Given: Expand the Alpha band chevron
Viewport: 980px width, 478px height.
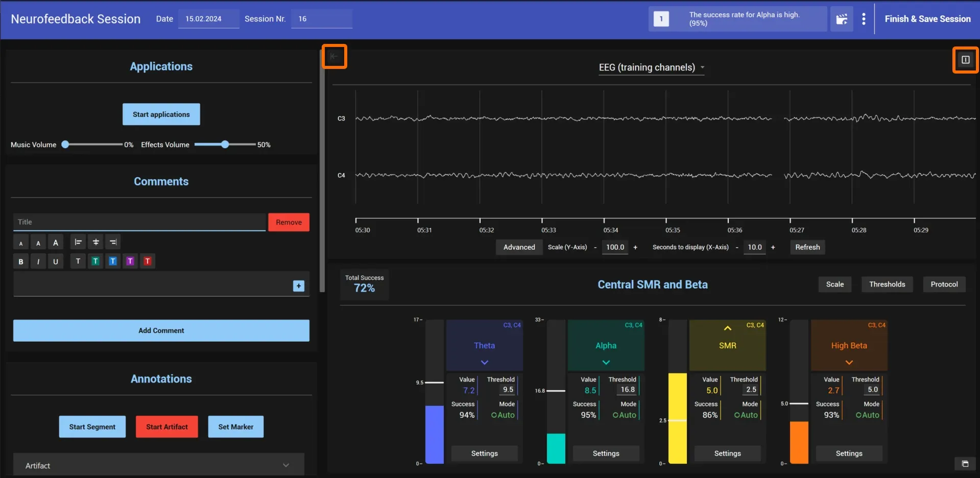Looking at the screenshot, I should tap(606, 363).
